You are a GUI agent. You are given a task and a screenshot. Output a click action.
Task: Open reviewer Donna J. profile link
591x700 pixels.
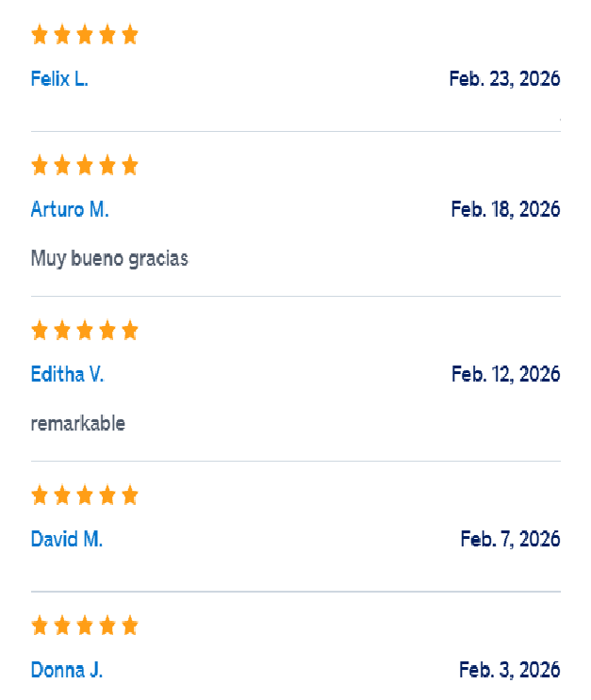tap(67, 670)
